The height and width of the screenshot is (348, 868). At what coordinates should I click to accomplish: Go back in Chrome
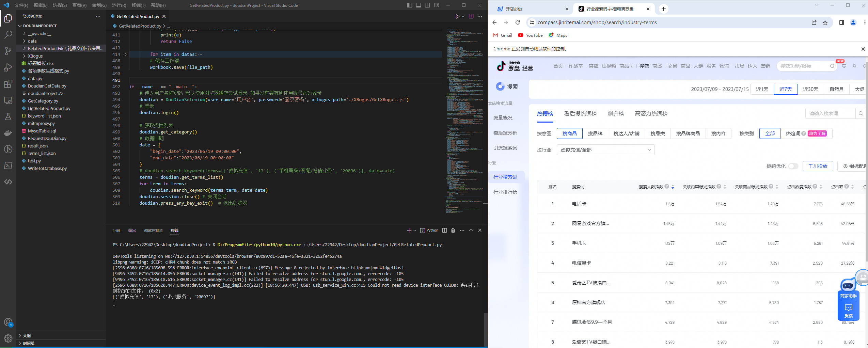pyautogui.click(x=494, y=22)
